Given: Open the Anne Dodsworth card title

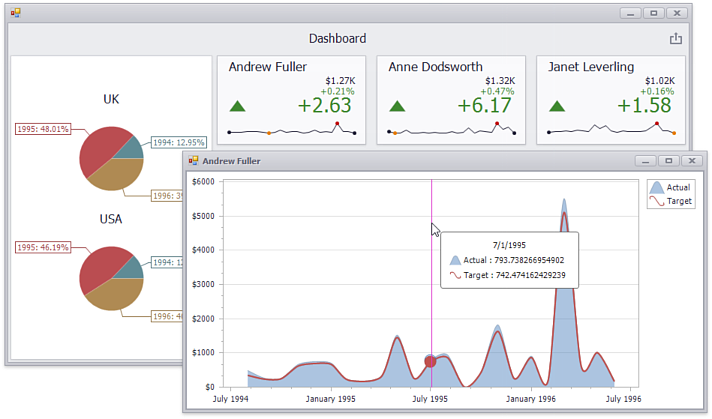Looking at the screenshot, I should click(x=435, y=67).
